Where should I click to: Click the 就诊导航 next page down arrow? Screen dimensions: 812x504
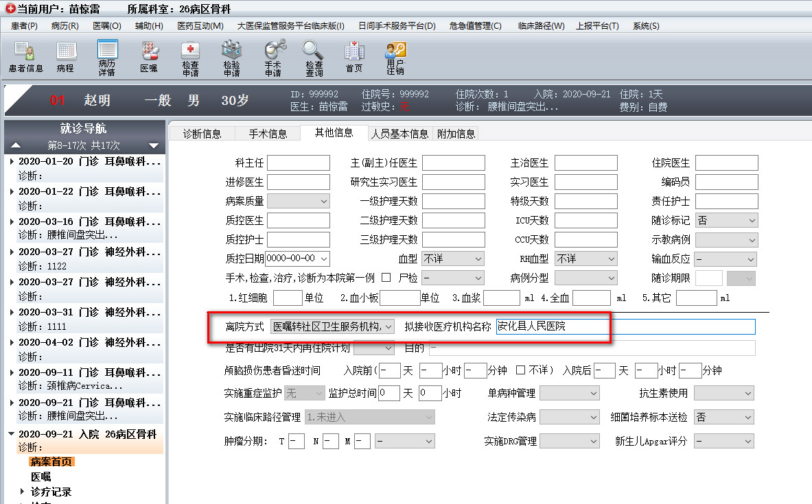(x=154, y=145)
